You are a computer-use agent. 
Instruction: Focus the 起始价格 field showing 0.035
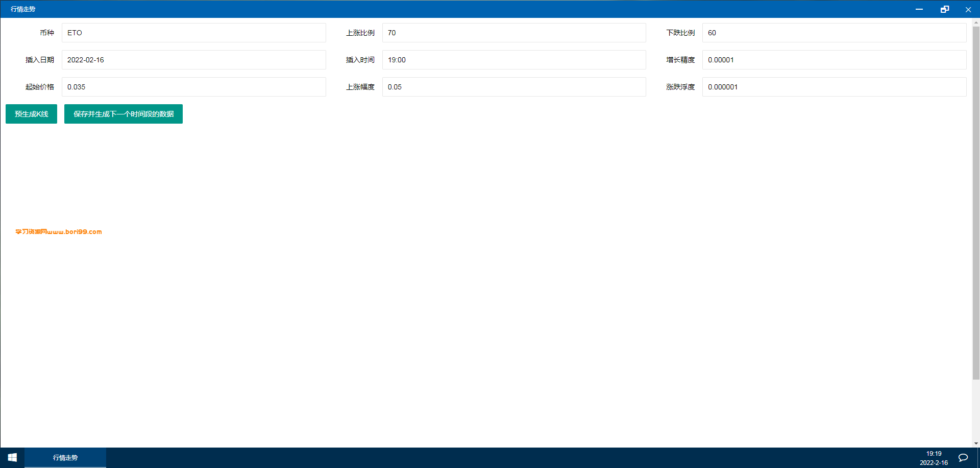point(194,87)
